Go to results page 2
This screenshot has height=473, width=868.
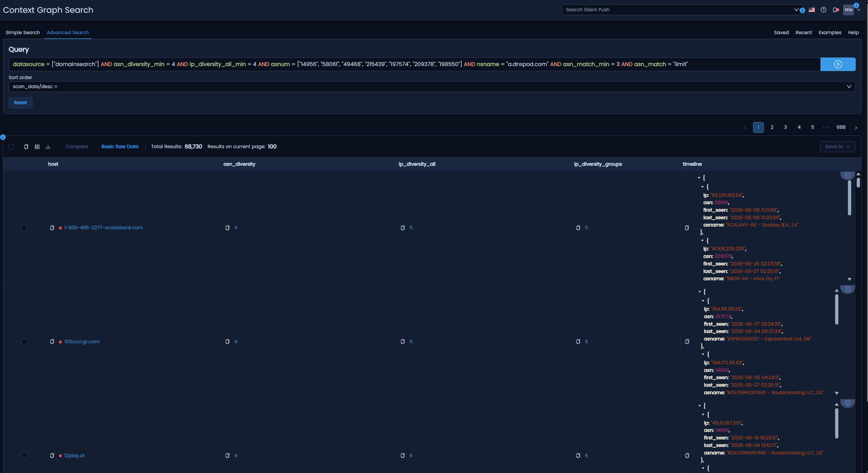coord(772,128)
